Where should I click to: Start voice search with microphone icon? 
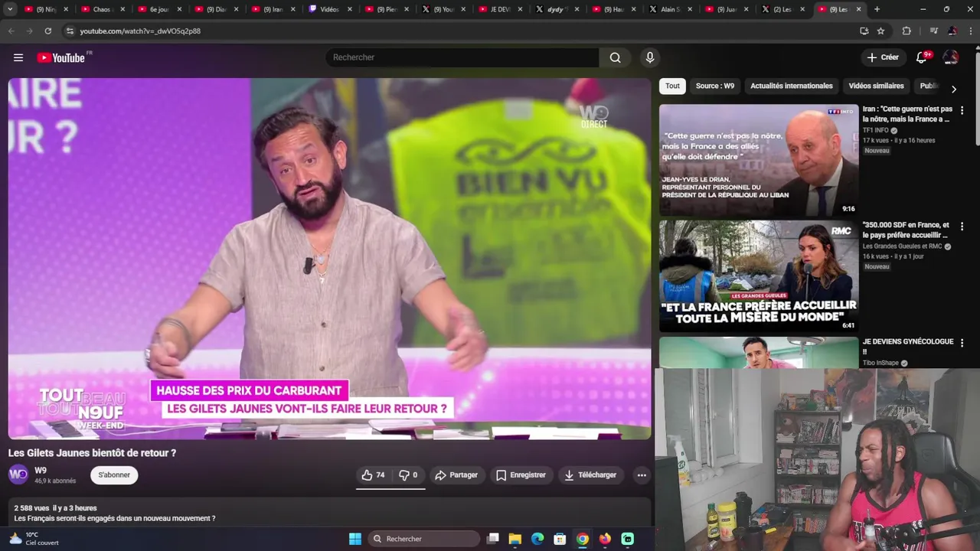(x=649, y=57)
